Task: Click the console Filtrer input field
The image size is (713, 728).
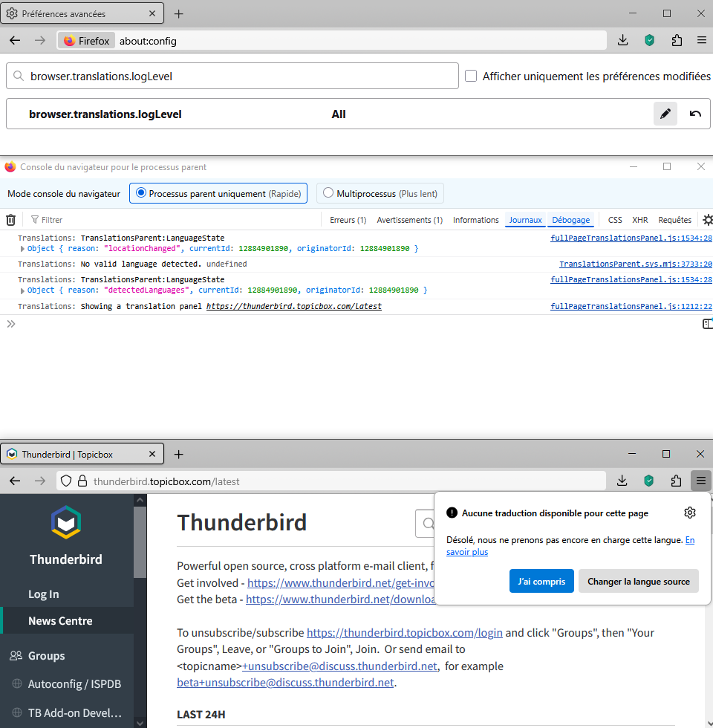Action: (x=175, y=220)
